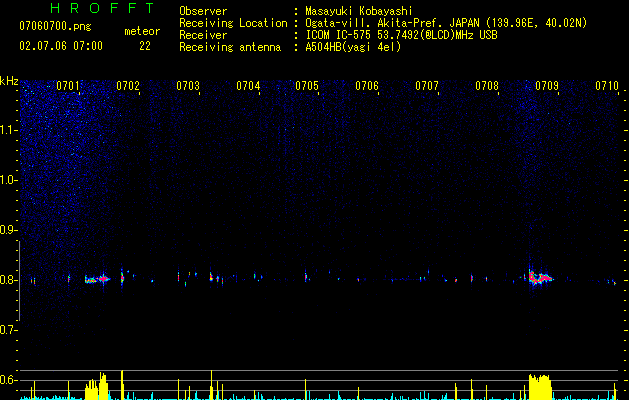Click the gray frequency range bar beside 0.8
The image size is (629, 400).
click(x=19, y=281)
